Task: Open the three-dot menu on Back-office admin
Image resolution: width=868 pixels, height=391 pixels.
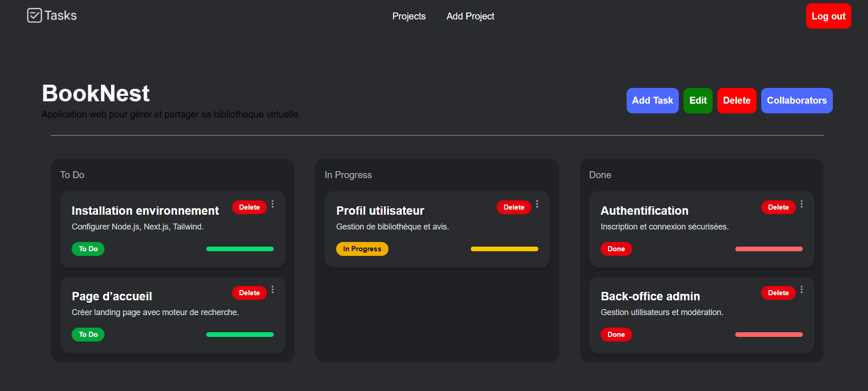Action: (802, 290)
